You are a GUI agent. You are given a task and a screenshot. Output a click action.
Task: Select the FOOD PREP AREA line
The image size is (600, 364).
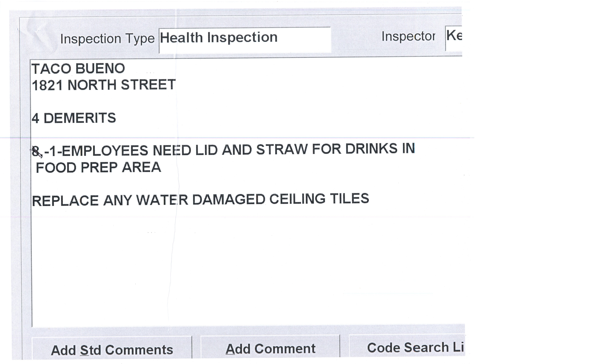tap(98, 168)
